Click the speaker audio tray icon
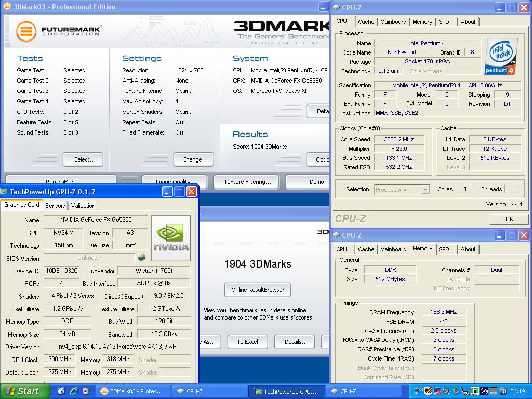Viewport: 532px width, 399px height. [x=446, y=391]
